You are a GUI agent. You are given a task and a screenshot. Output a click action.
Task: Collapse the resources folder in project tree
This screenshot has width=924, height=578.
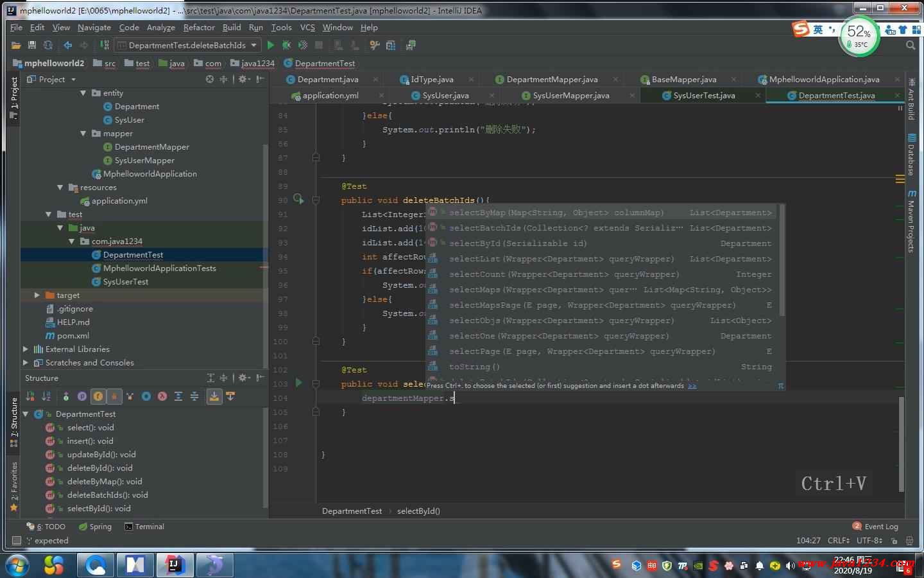point(60,188)
